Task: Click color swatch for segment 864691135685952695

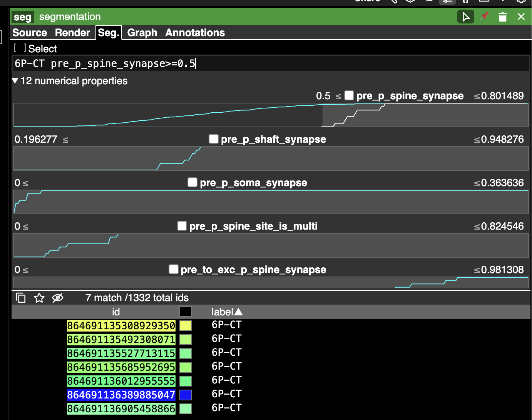Action: 186,367
